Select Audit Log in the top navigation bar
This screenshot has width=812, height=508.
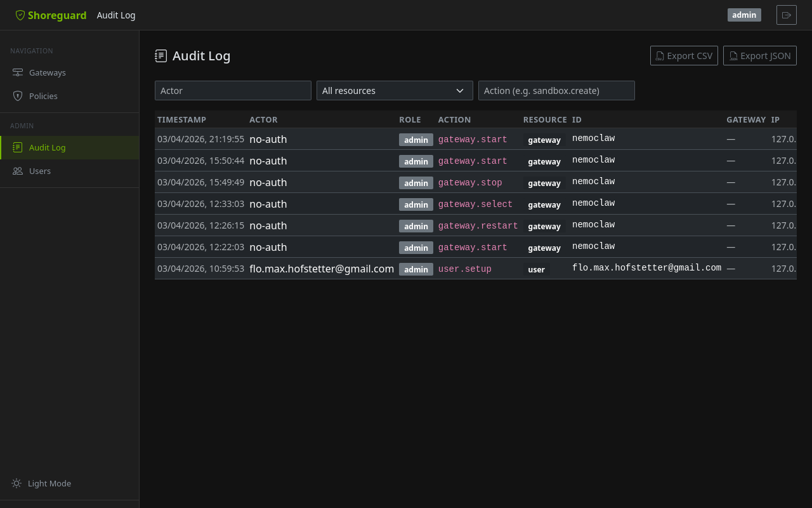click(x=116, y=15)
